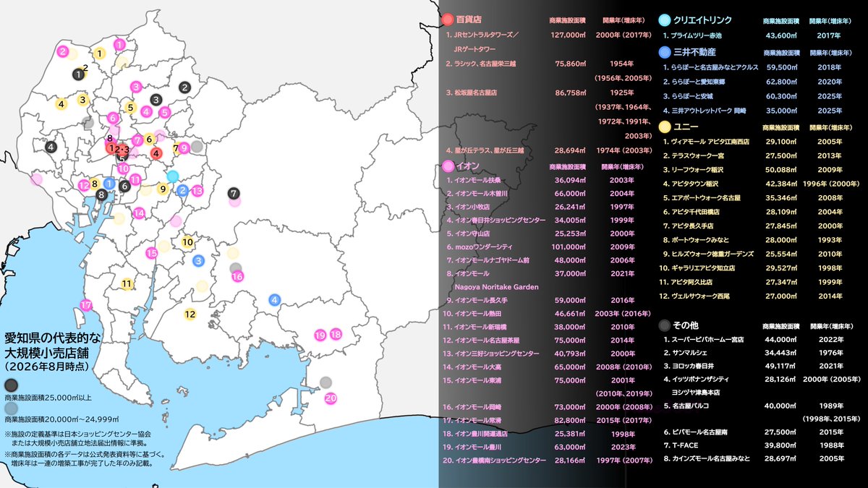Viewport: 868px width, 488px height.
Task: Click the ヴェルサウォーク西尾 entry
Action: click(696, 296)
